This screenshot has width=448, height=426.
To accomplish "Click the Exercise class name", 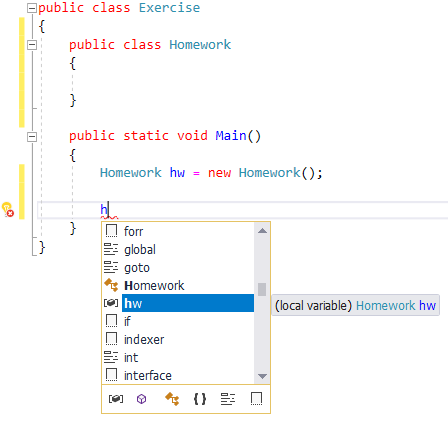I will click(x=169, y=8).
